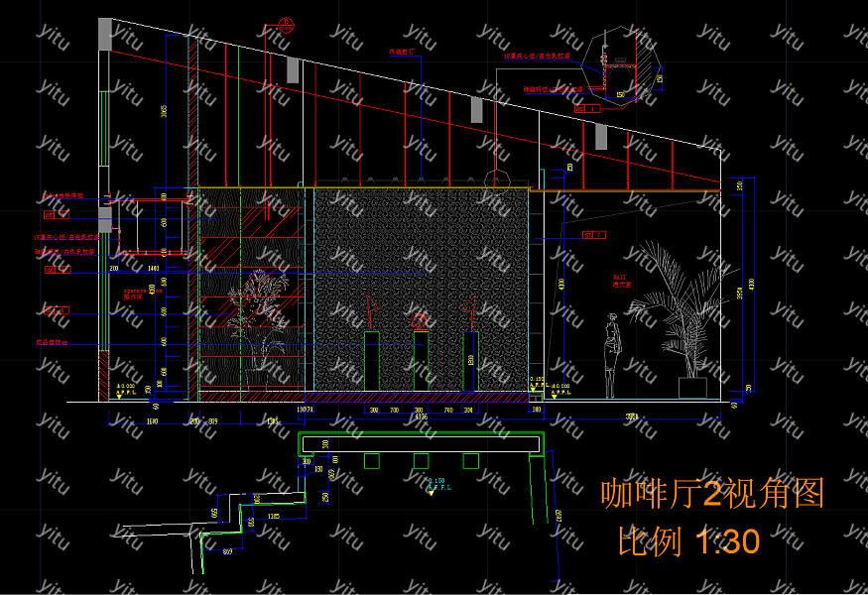868x595 pixels.
Task: Click the orange title 咖啡厅2视角图
Action: point(713,493)
